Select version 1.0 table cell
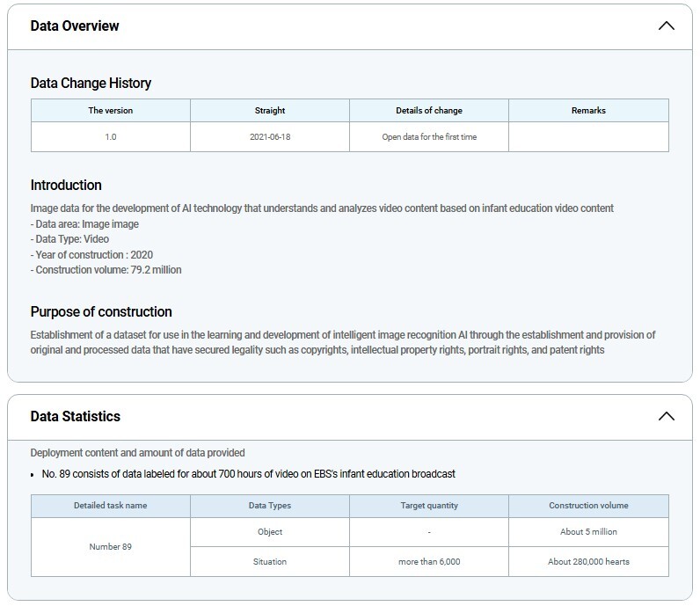Screen dimensions: 700x606 111,137
